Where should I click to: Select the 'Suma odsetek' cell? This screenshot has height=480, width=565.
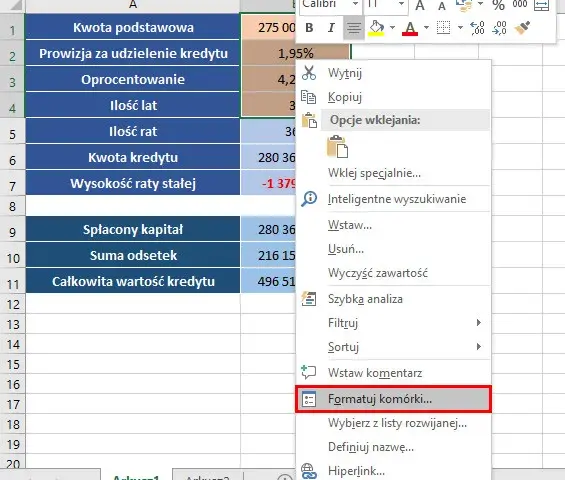pyautogui.click(x=133, y=255)
